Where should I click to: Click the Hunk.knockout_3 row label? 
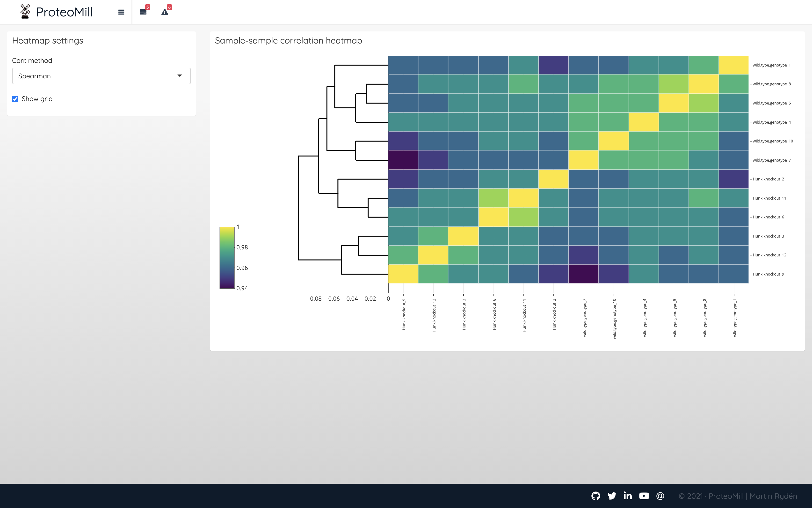[768, 236]
